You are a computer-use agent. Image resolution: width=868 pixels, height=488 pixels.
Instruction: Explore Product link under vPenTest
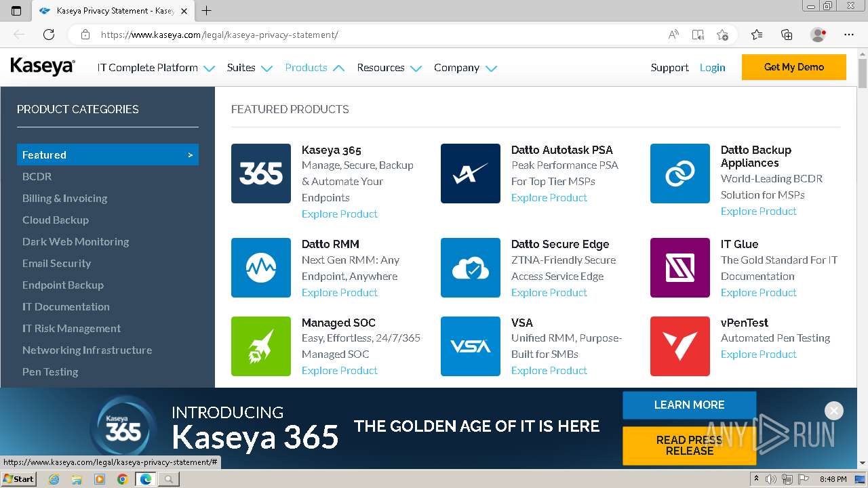[x=759, y=354]
